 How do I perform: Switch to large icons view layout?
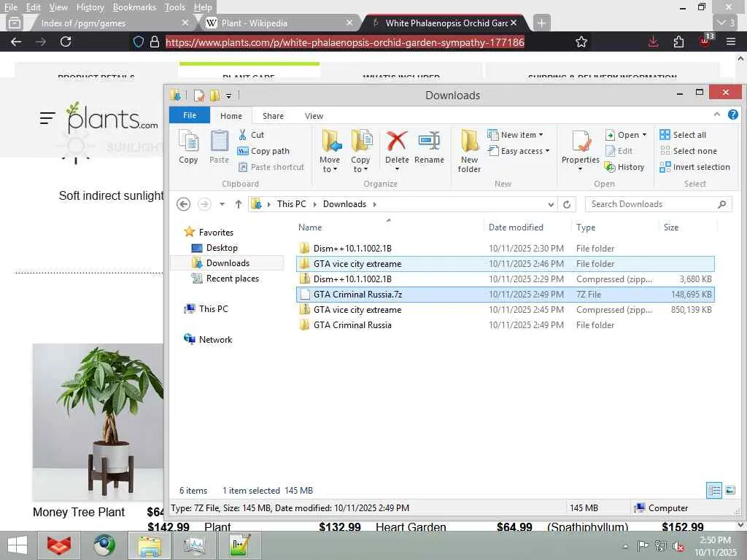point(729,490)
